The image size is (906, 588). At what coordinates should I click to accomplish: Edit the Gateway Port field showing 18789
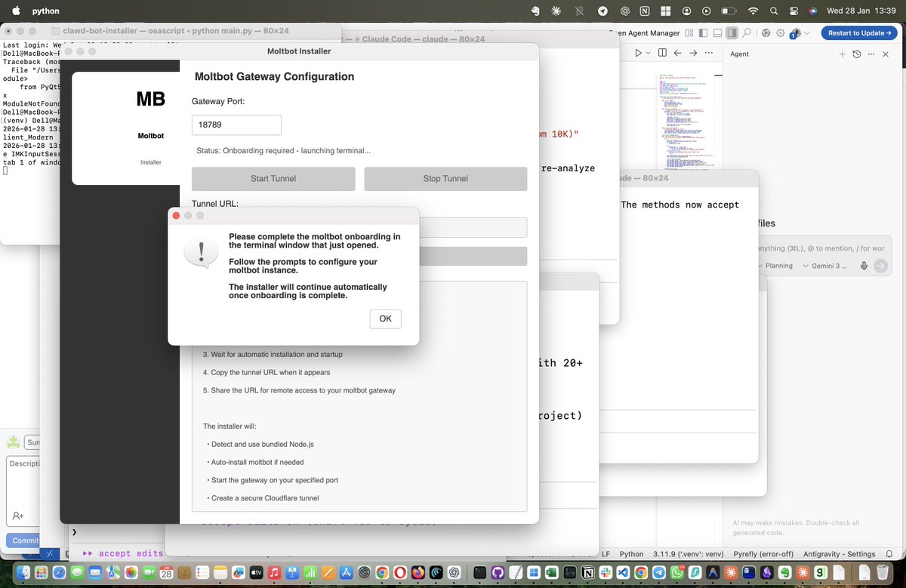pyautogui.click(x=236, y=125)
